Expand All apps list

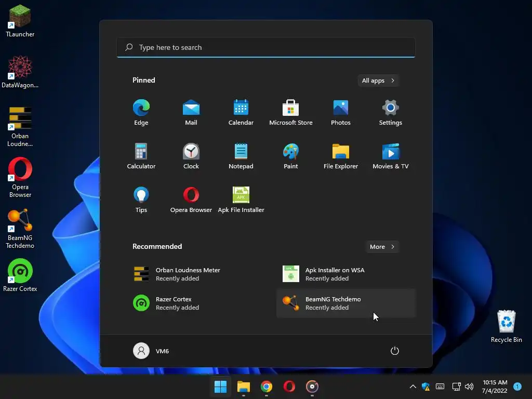(378, 81)
